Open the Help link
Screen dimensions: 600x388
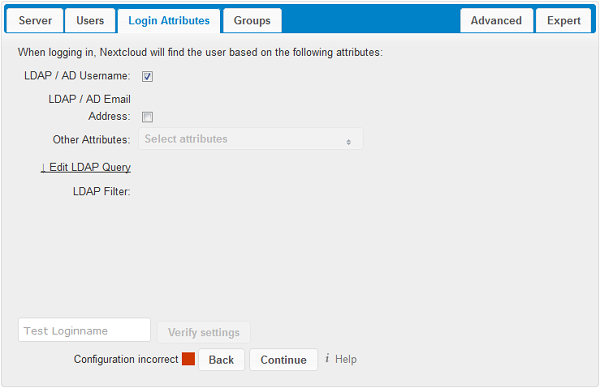click(x=346, y=359)
